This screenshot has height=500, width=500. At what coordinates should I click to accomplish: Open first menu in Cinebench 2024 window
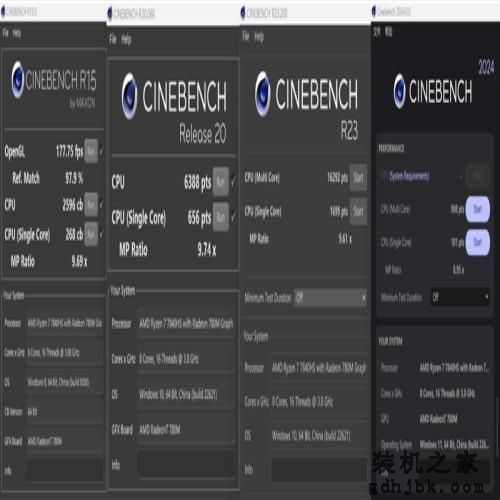click(x=377, y=32)
